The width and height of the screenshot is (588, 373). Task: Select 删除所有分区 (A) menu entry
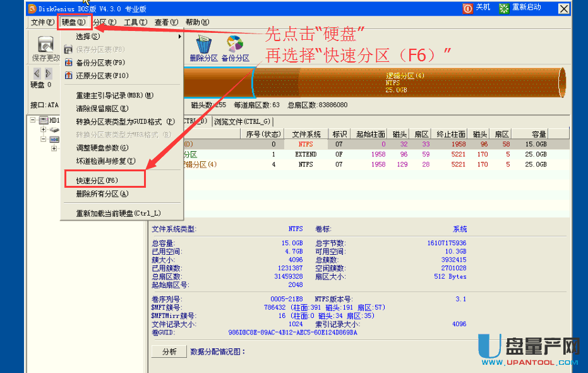click(102, 194)
